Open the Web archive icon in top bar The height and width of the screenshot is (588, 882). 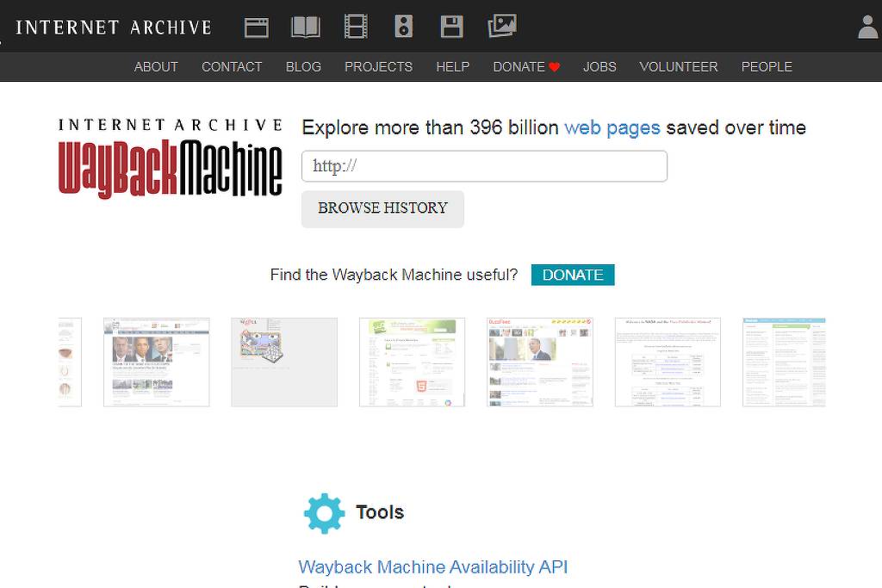[257, 27]
